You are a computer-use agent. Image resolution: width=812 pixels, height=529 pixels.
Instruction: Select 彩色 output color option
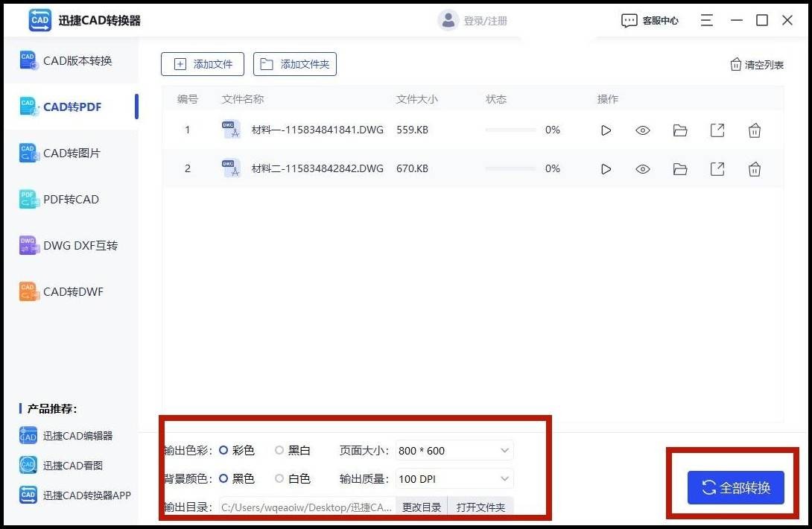[225, 450]
